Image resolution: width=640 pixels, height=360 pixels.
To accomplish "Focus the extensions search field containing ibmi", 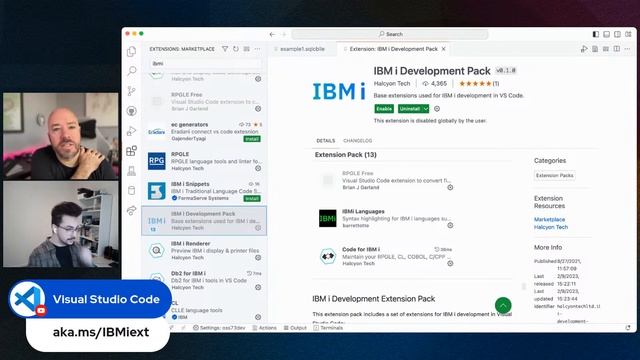I will point(205,64).
